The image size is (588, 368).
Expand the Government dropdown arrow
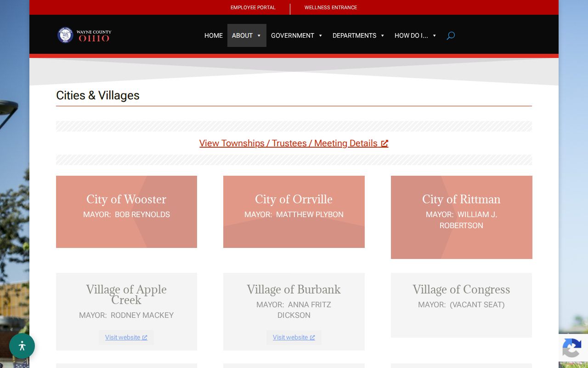321,35
